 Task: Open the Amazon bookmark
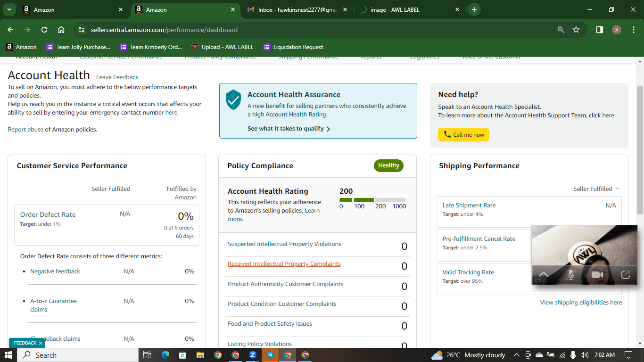coord(21,47)
